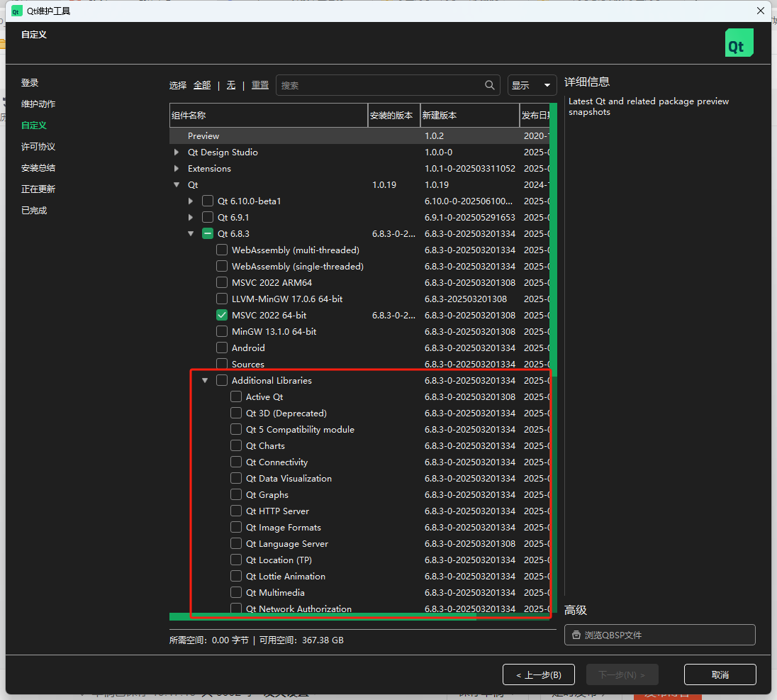The image size is (777, 700).
Task: Click the horizontal green scrollbar below list
Action: (x=323, y=617)
